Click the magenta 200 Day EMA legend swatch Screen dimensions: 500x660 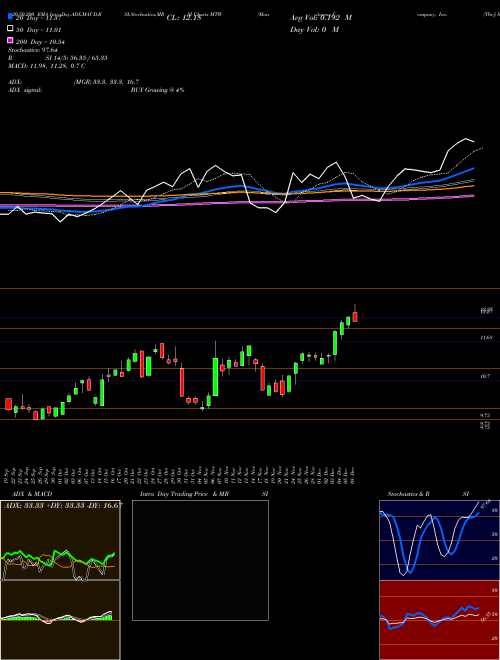pyautogui.click(x=11, y=40)
